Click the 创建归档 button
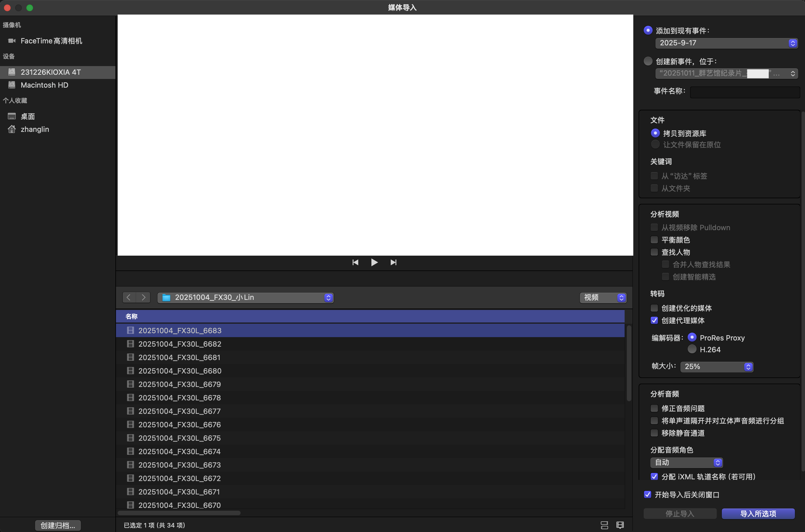 coord(58,525)
